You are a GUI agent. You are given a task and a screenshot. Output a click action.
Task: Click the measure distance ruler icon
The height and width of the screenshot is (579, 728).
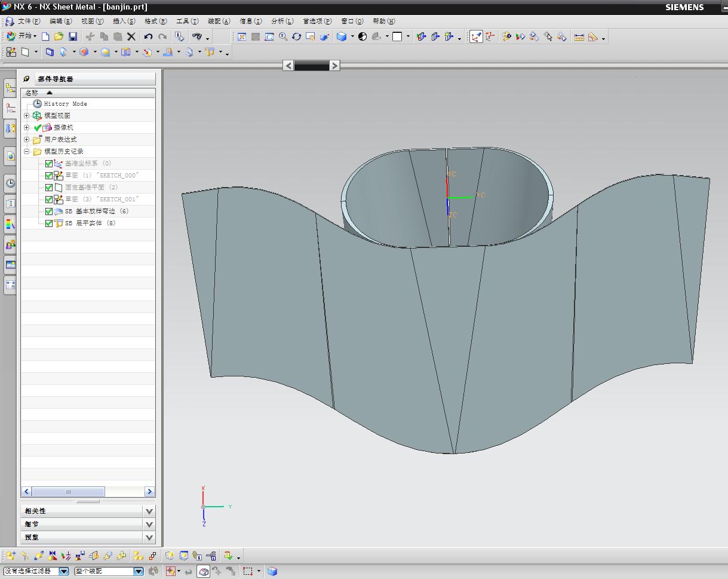coord(579,36)
